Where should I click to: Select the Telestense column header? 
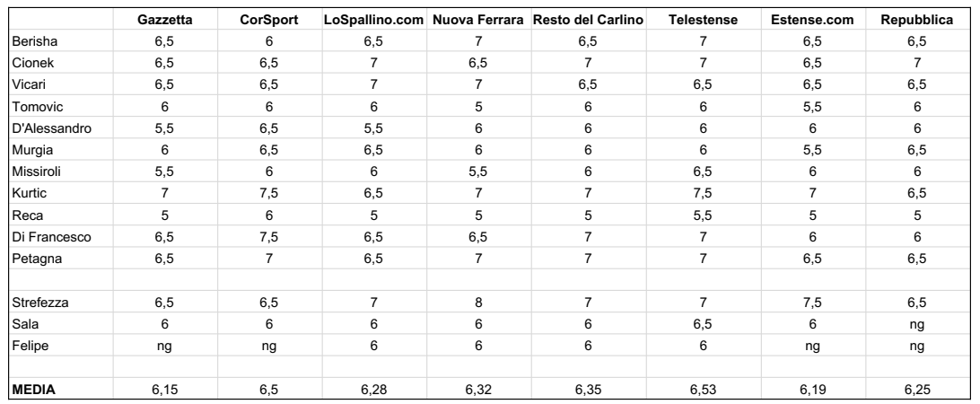tap(703, 20)
